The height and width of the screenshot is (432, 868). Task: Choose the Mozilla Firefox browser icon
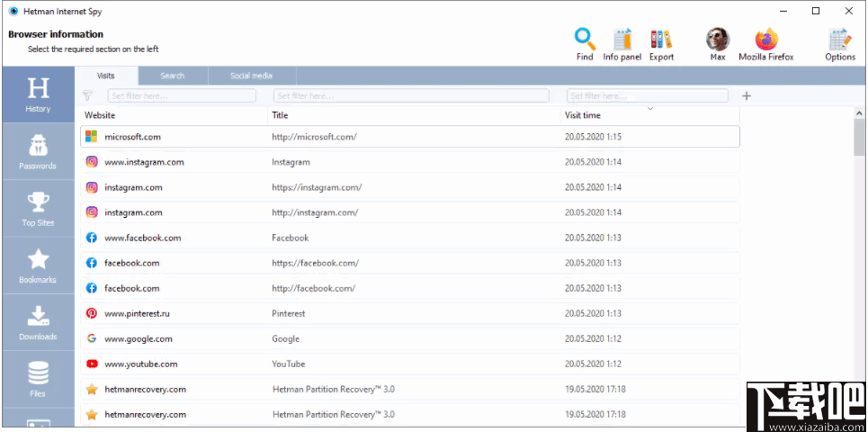(766, 44)
